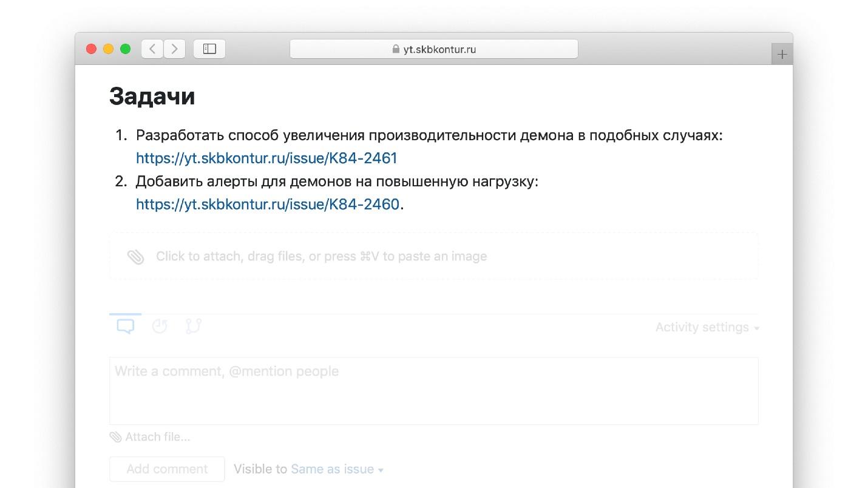Go forward to the next page
Viewport: 868px width, 488px height.
[175, 49]
